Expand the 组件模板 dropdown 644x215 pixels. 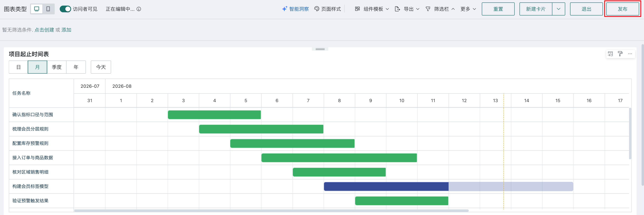point(372,9)
